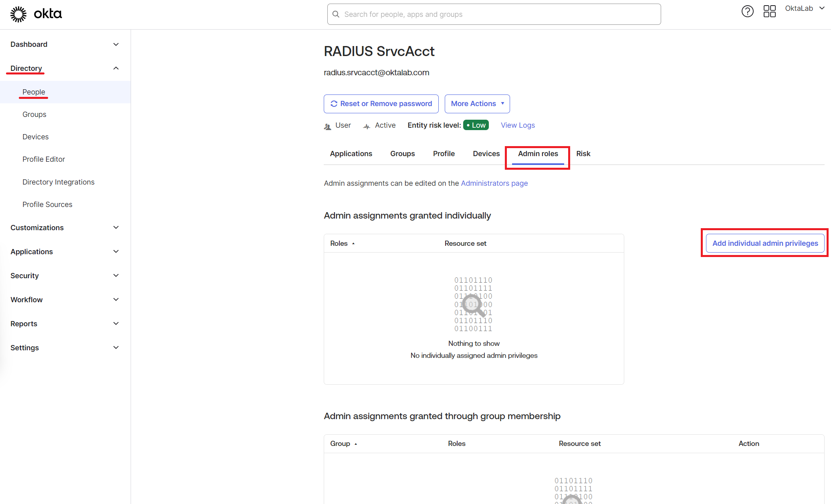This screenshot has width=831, height=504.
Task: Switch to the Risk tab
Action: [583, 154]
